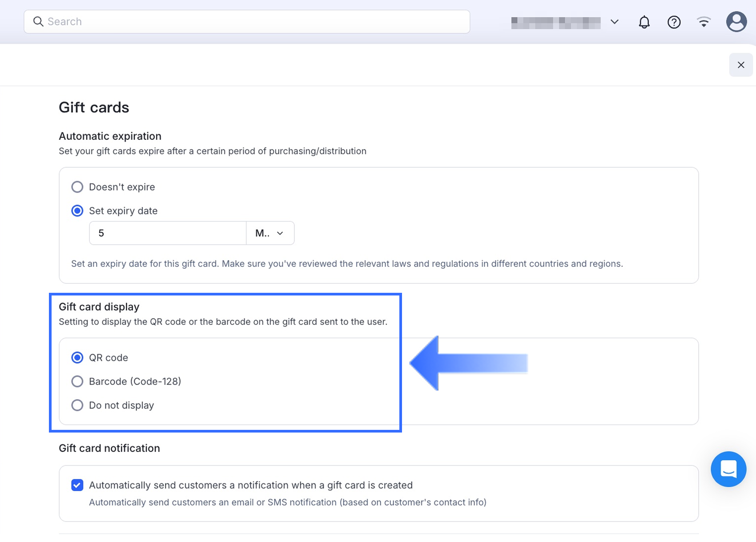Expand the store account dropdown chevron
756x542 pixels.
click(615, 22)
